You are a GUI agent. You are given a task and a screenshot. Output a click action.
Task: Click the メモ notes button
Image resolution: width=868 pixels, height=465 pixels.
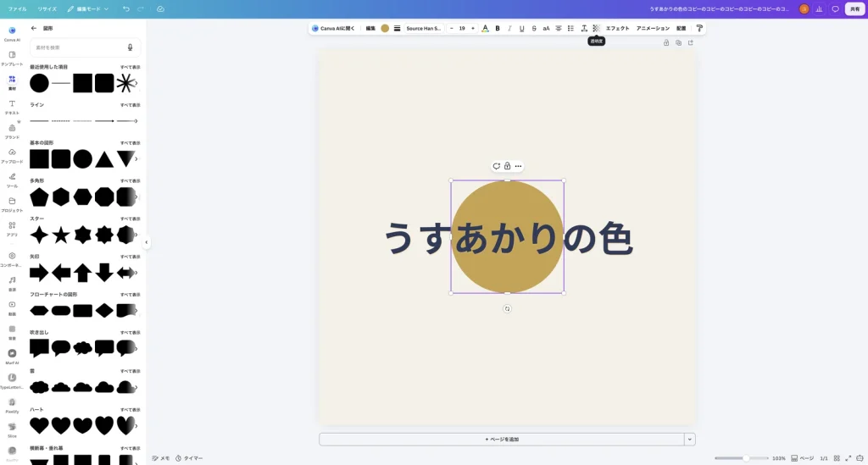pos(161,458)
